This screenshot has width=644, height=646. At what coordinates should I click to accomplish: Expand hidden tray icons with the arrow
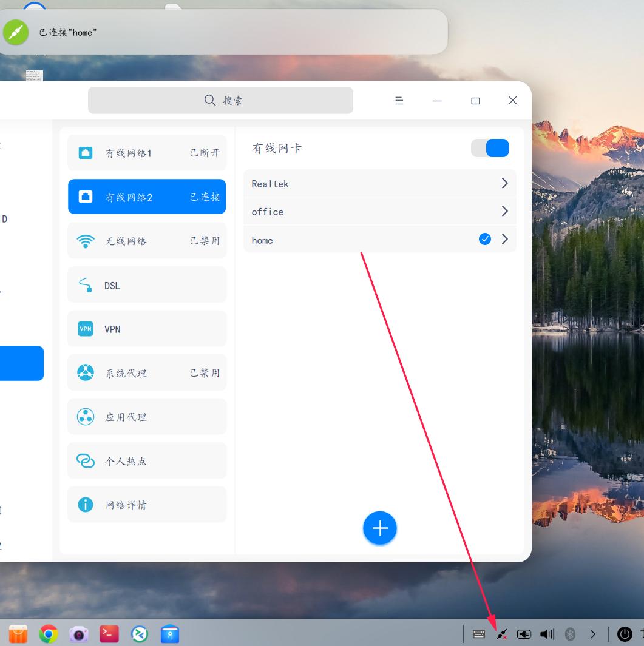pyautogui.click(x=593, y=634)
